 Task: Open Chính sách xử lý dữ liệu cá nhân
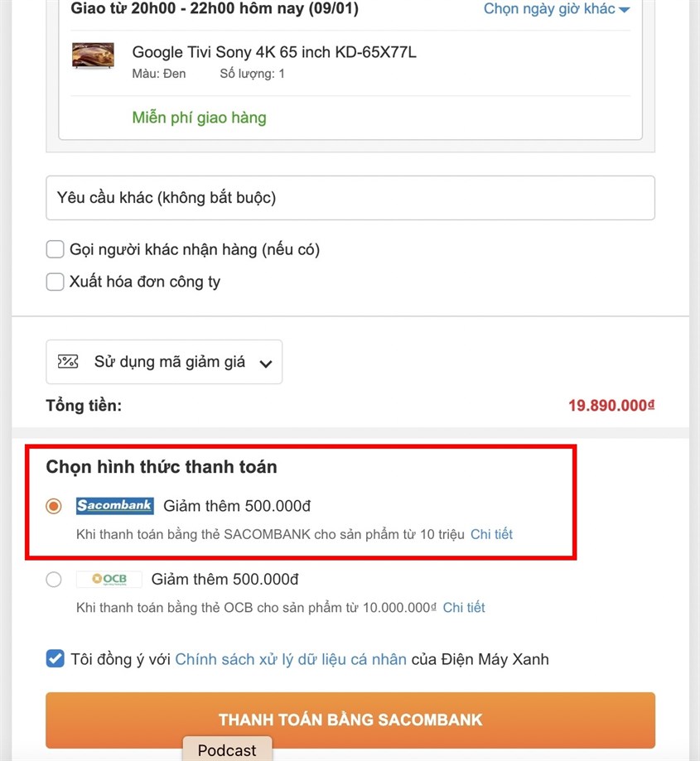click(x=291, y=659)
